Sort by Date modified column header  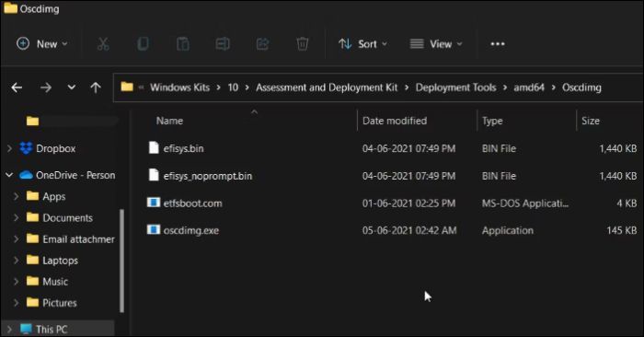[x=395, y=121]
